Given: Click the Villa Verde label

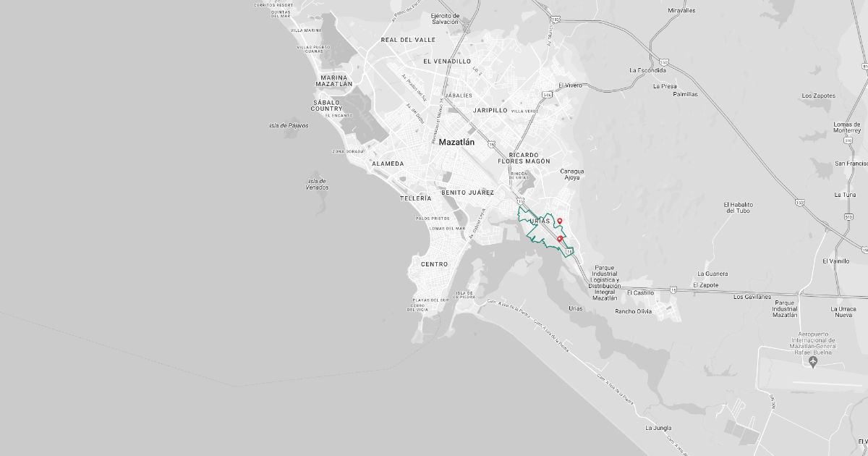Looking at the screenshot, I should (525, 111).
